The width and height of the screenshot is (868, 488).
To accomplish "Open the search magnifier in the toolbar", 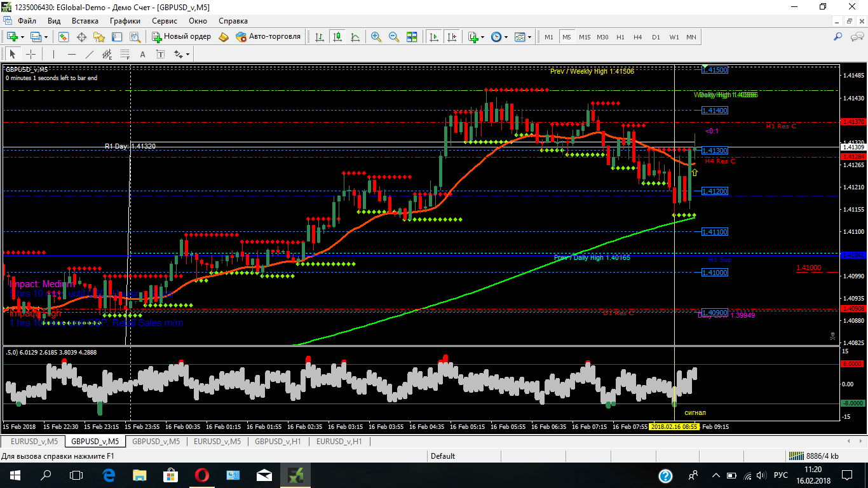I will coord(837,37).
